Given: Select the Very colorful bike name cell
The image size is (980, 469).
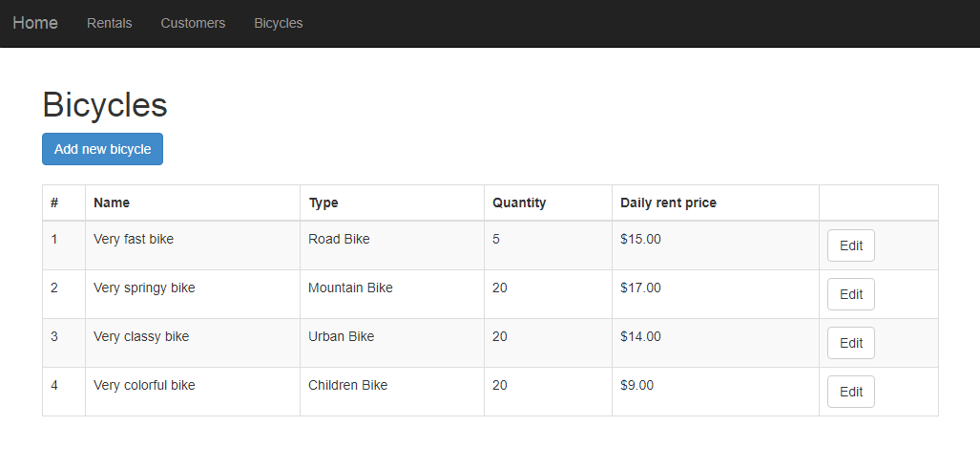Looking at the screenshot, I should pyautogui.click(x=144, y=385).
